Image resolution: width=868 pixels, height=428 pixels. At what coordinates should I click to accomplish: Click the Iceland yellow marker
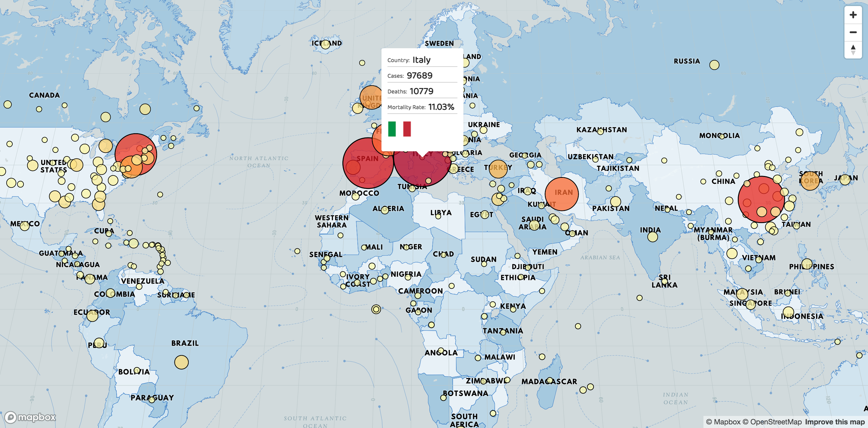click(x=325, y=45)
